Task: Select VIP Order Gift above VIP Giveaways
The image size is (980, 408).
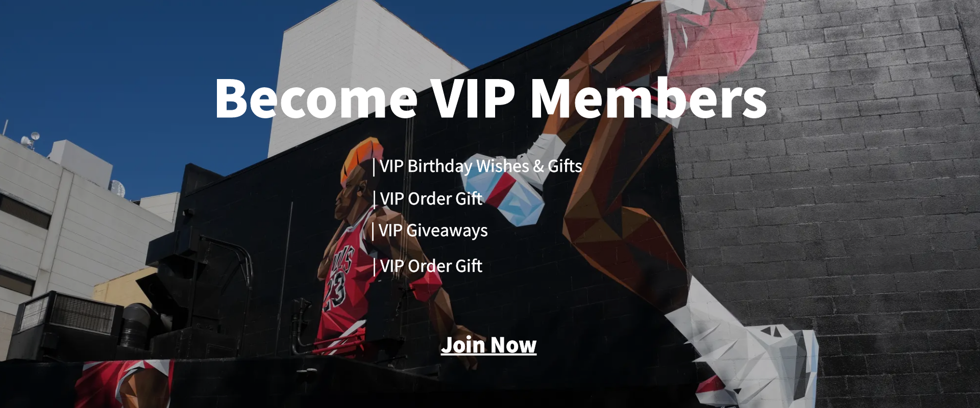Action: click(x=431, y=198)
